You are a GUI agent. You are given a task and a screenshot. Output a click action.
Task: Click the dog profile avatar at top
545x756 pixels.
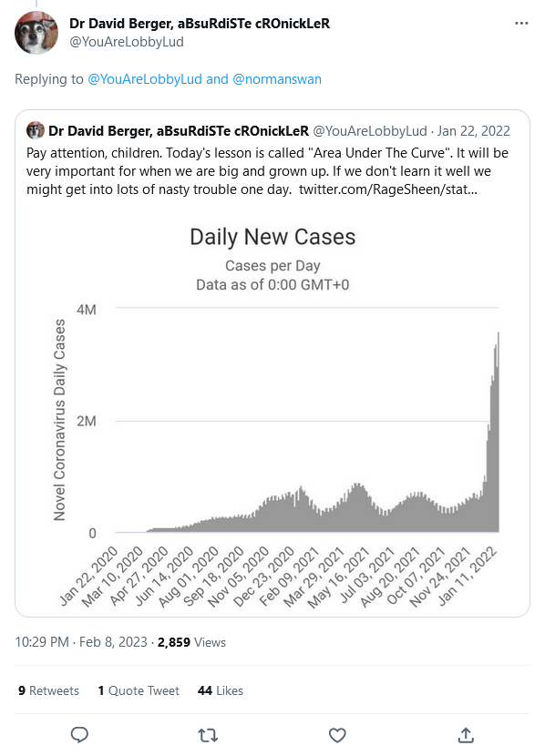click(x=36, y=32)
